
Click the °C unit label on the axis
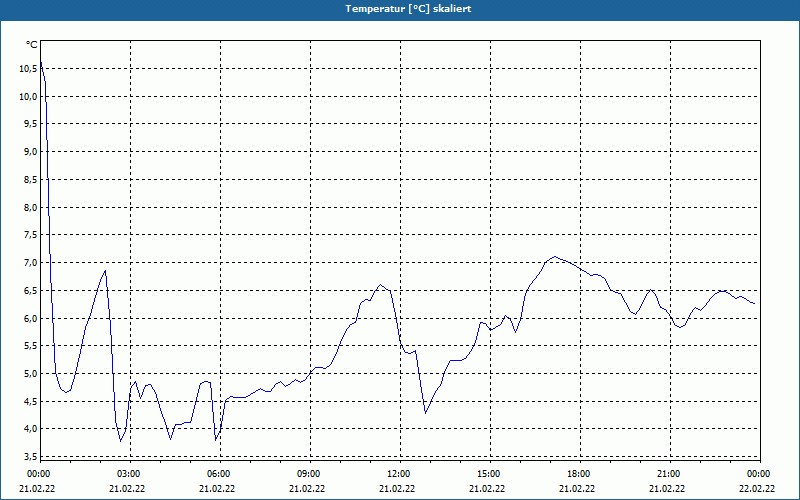pos(32,45)
